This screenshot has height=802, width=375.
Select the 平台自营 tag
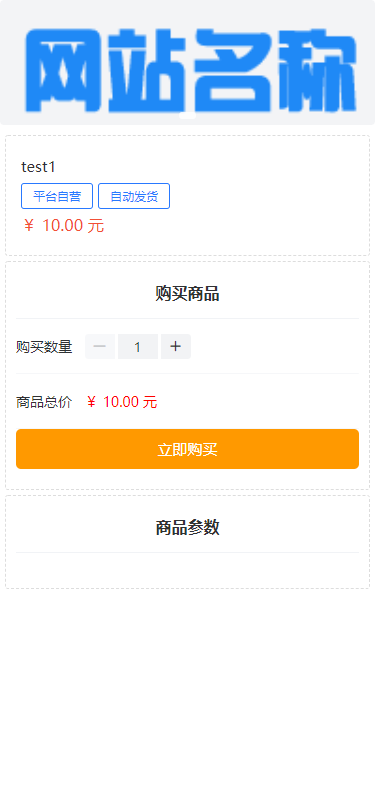[x=57, y=196]
